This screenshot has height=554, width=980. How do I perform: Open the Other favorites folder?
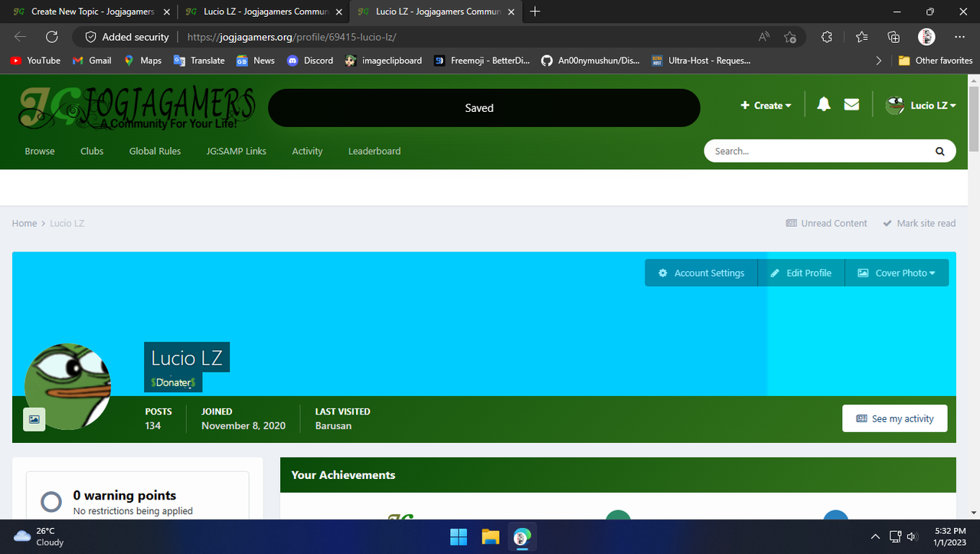pos(935,61)
